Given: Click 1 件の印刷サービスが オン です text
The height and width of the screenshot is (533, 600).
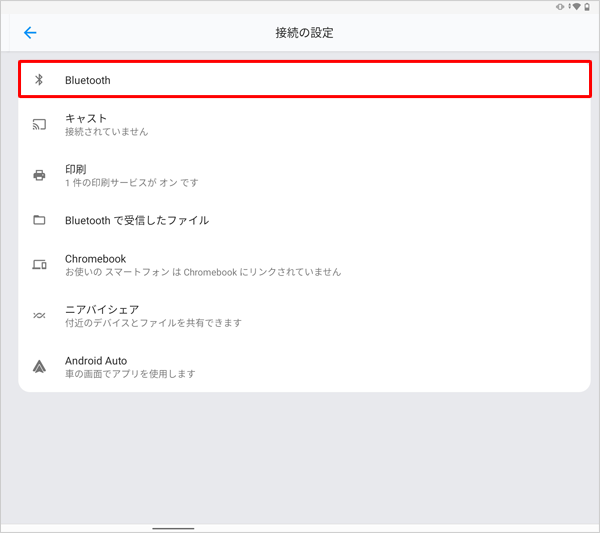Looking at the screenshot, I should tap(132, 183).
